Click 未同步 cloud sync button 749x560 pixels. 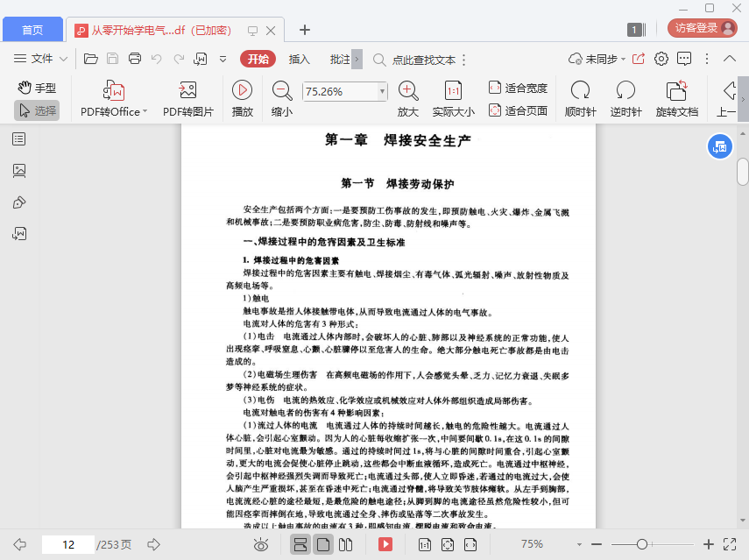coord(593,60)
